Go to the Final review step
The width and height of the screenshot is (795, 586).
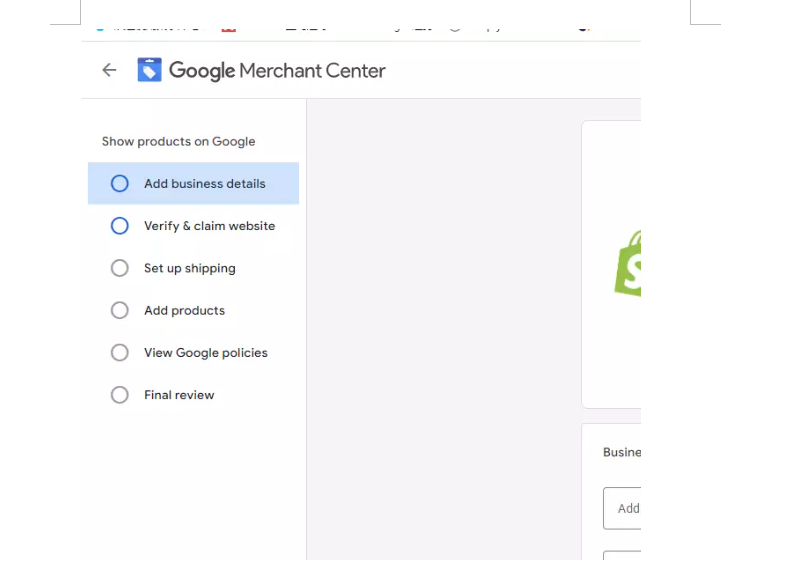(193, 395)
